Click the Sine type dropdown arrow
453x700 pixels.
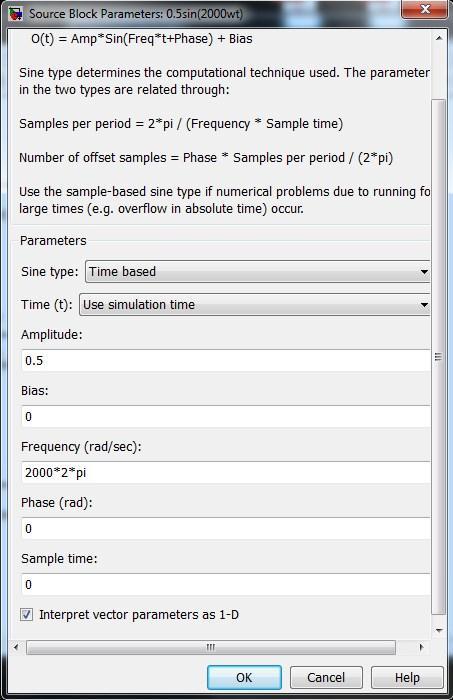424,271
